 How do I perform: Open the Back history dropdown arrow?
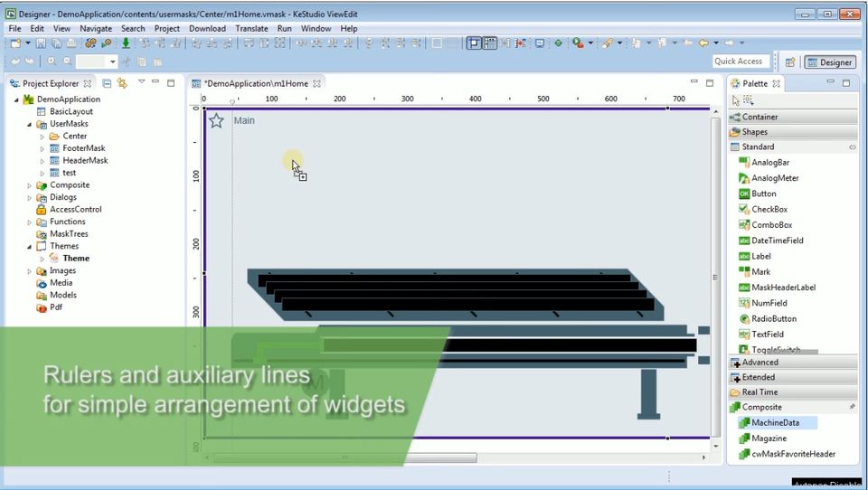pos(716,43)
